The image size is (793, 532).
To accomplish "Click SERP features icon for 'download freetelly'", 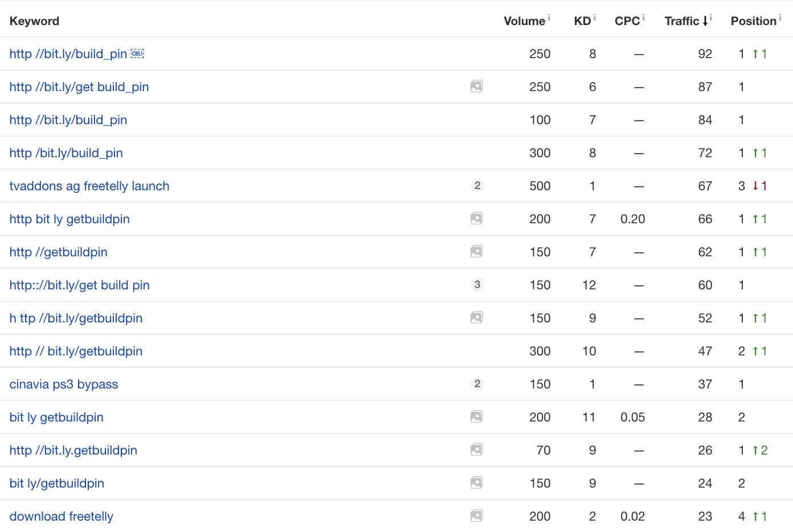I will (x=477, y=516).
